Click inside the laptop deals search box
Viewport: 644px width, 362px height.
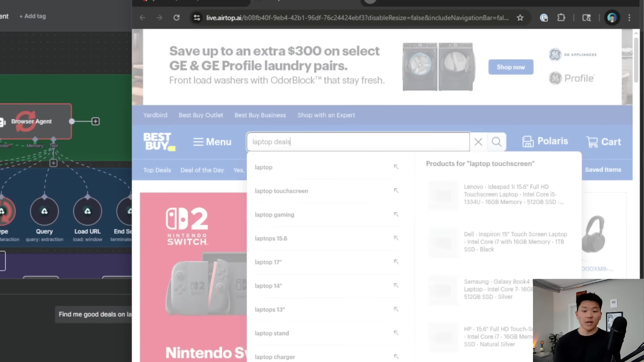(x=358, y=142)
